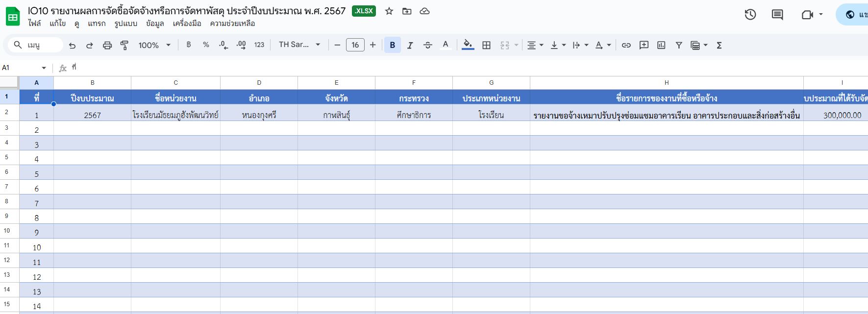This screenshot has height=314, width=868.
Task: Expand the TH Sar font dropdown
Action: [x=299, y=45]
